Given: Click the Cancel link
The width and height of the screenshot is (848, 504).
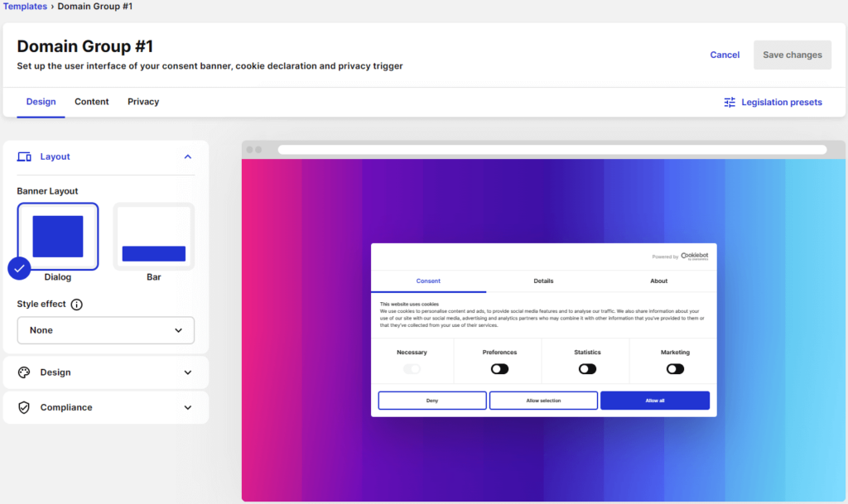Looking at the screenshot, I should pyautogui.click(x=725, y=55).
